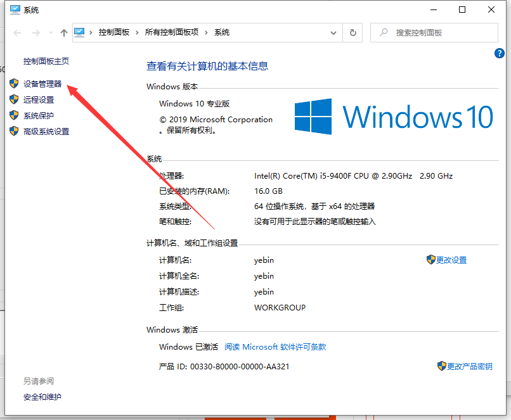Open the 更改设置 link

(450, 260)
